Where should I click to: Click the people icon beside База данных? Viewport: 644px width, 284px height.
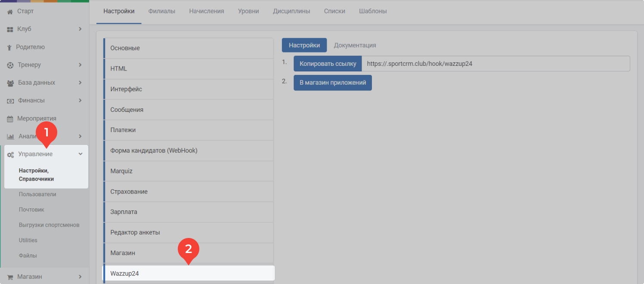click(11, 83)
